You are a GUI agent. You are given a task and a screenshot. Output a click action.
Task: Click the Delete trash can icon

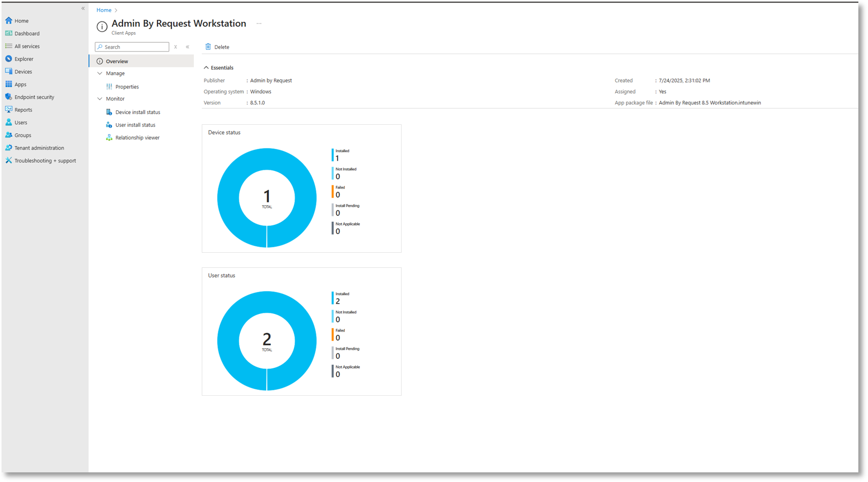coord(208,47)
